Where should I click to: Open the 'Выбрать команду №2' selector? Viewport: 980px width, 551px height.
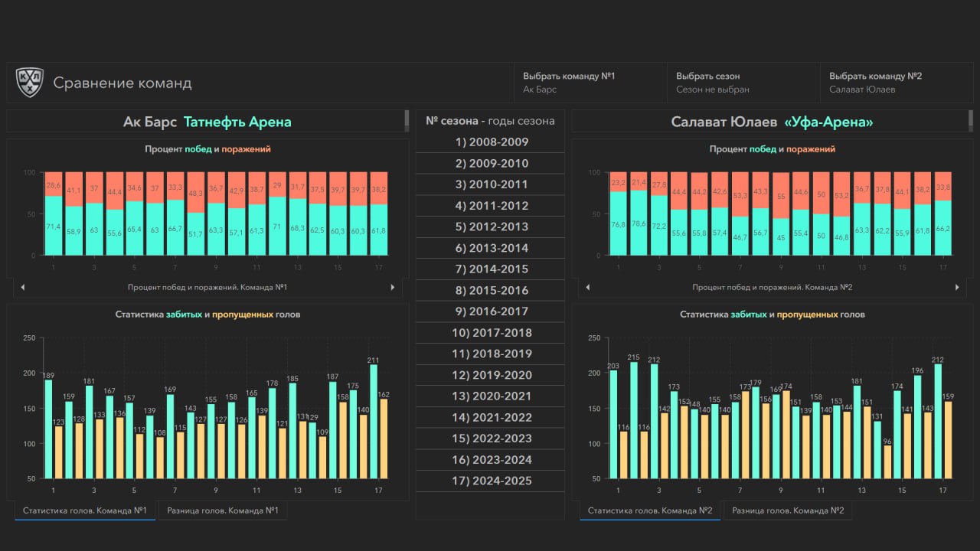(897, 83)
